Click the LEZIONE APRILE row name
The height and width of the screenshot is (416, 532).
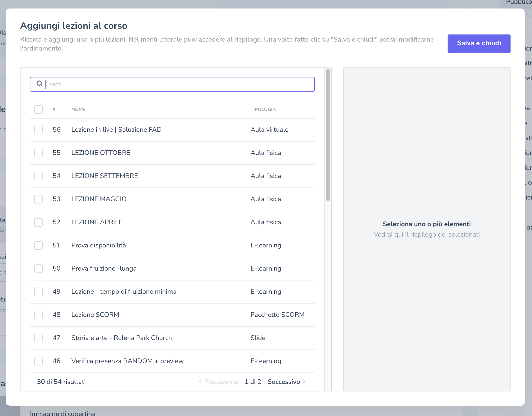tap(97, 222)
